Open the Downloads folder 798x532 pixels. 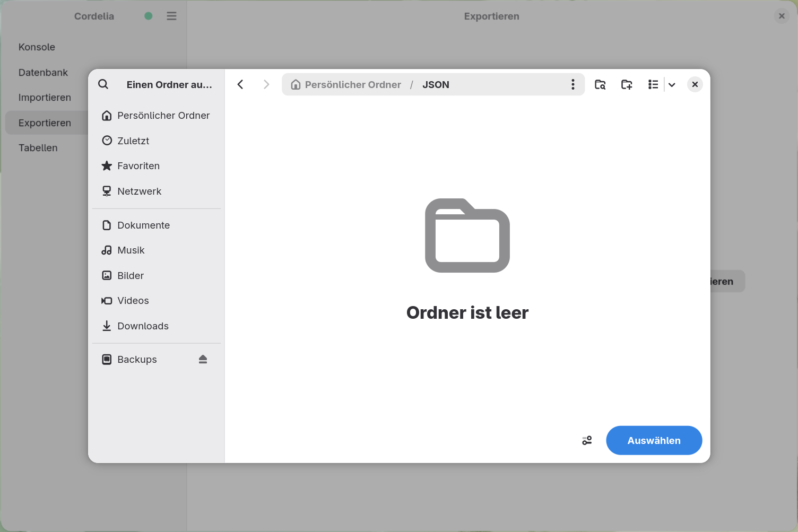coord(157,326)
